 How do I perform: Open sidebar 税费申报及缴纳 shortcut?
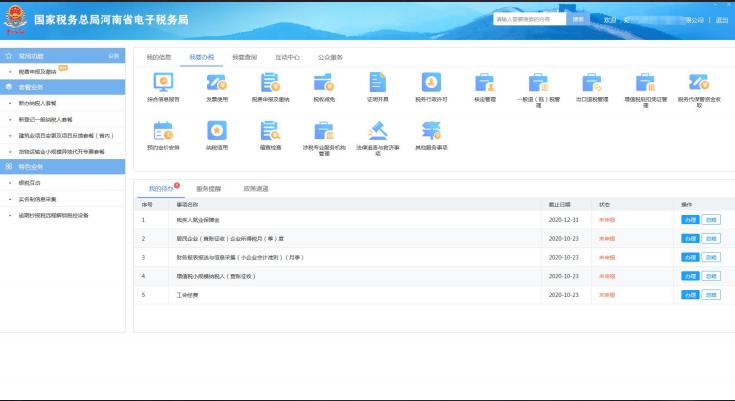pyautogui.click(x=38, y=72)
